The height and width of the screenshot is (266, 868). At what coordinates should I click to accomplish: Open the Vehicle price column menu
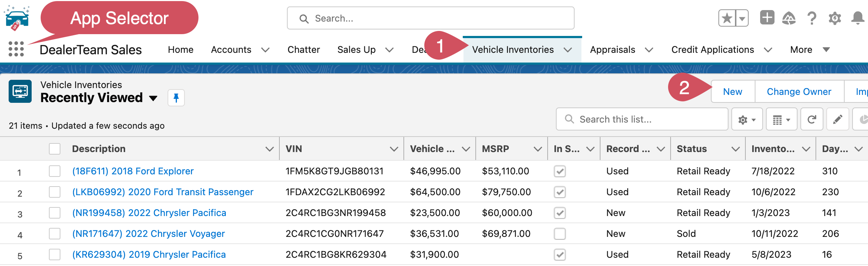[466, 149]
